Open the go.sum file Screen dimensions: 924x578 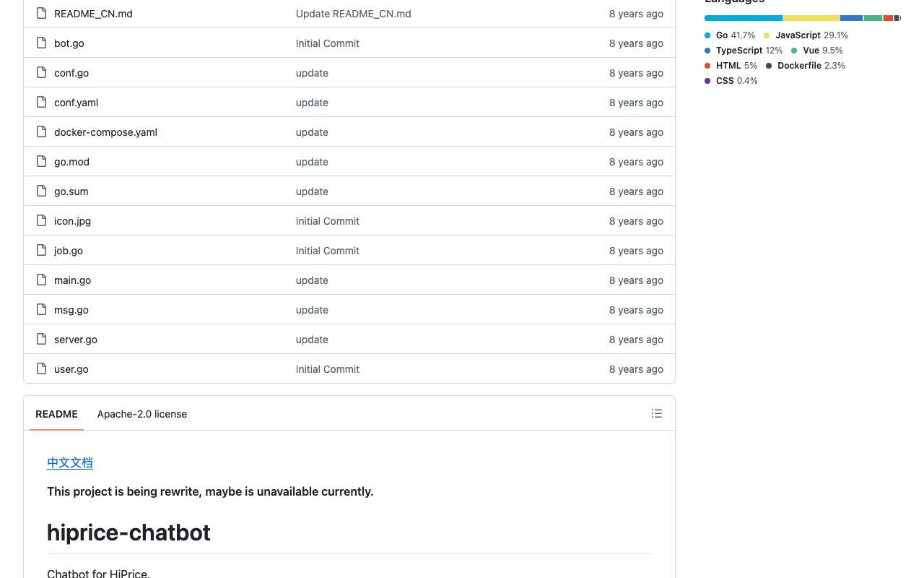pyautogui.click(x=71, y=191)
